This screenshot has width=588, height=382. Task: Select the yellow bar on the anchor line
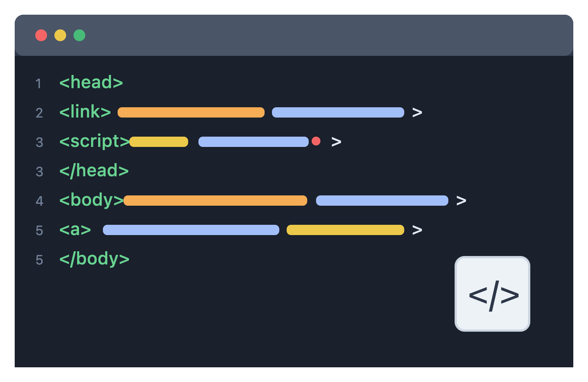345,230
